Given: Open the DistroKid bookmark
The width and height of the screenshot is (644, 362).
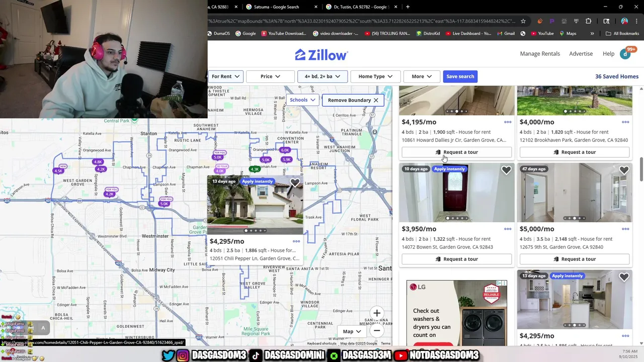Looking at the screenshot, I should coord(429,34).
